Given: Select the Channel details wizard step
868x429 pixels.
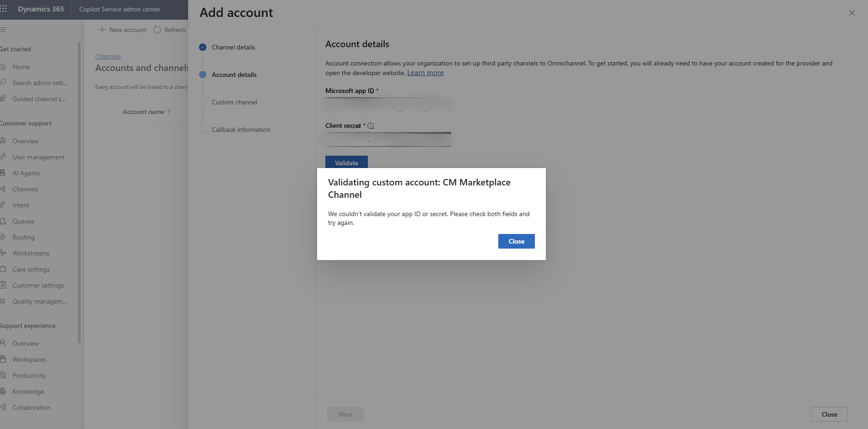Looking at the screenshot, I should point(227,47).
